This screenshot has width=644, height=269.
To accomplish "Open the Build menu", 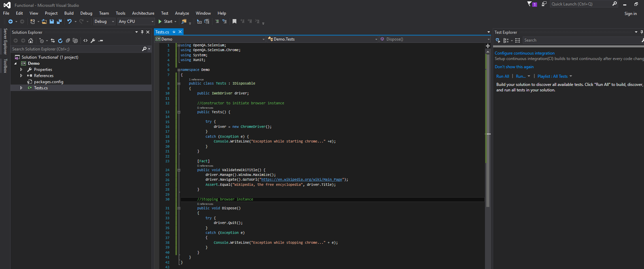I will pyautogui.click(x=69, y=13).
